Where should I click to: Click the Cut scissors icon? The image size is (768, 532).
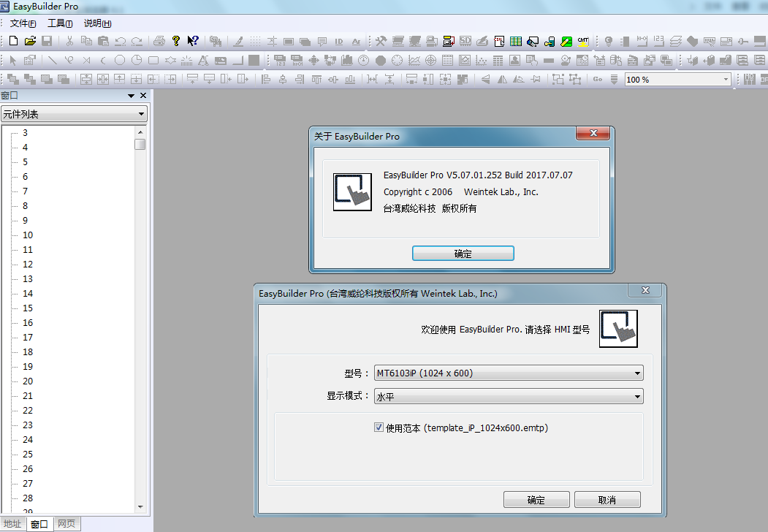(69, 41)
